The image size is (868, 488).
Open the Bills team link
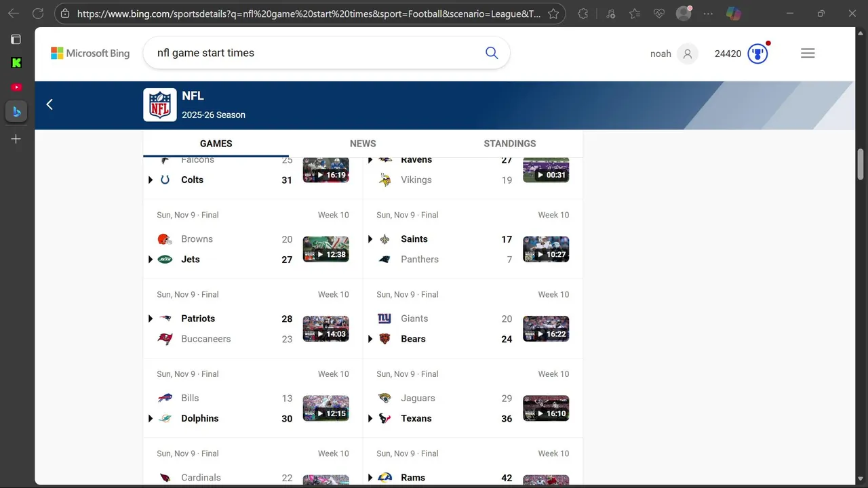click(x=190, y=399)
